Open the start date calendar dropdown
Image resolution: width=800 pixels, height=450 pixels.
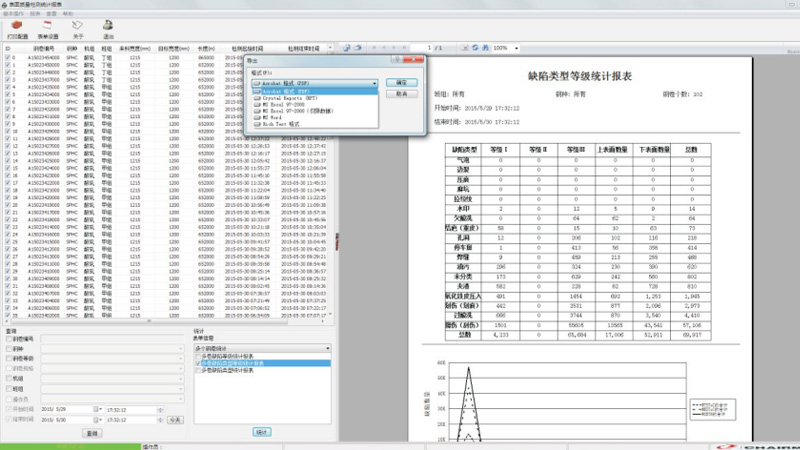[98, 409]
